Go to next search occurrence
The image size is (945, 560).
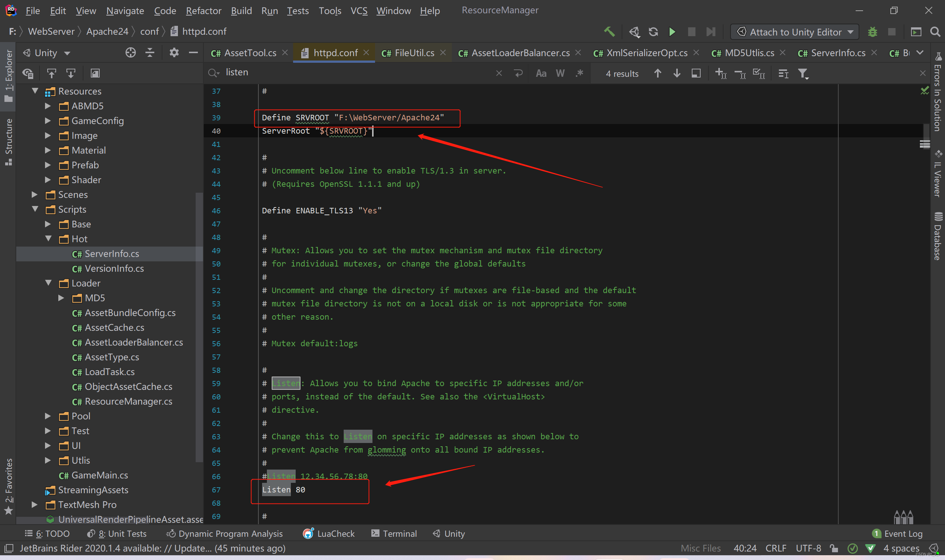coord(677,73)
